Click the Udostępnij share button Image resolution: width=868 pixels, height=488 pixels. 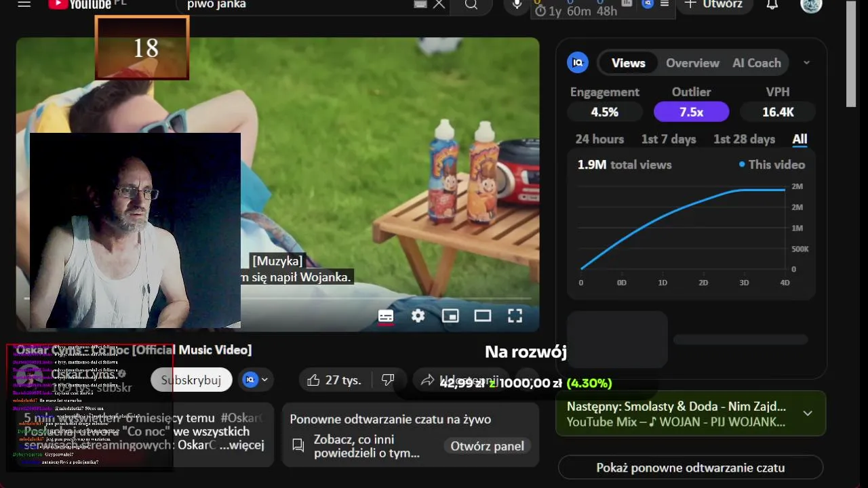460,380
